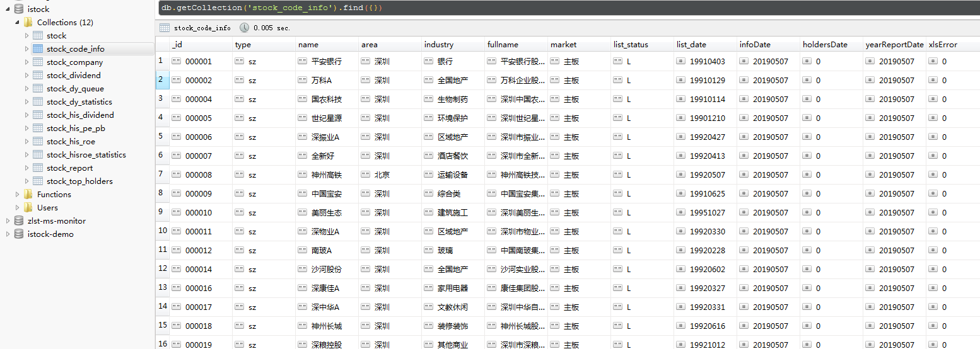Screen dimensions: 980x349
Task: Click the name cell 神州长城
Action: 327,326
